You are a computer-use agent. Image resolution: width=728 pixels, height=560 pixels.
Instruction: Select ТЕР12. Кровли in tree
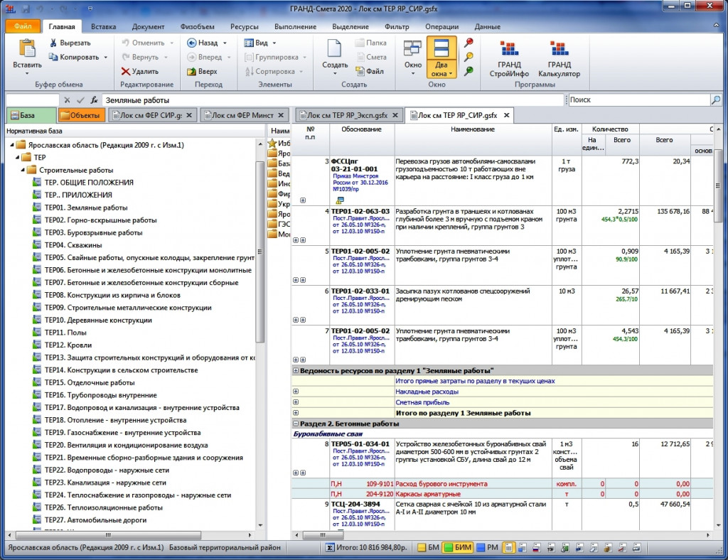[x=68, y=345]
